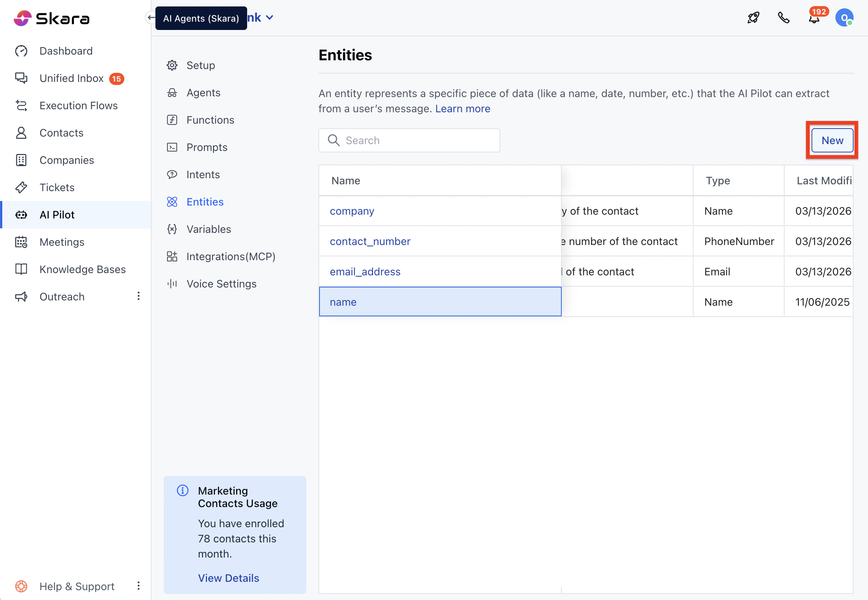Click the user profile avatar
The width and height of the screenshot is (868, 600).
844,18
